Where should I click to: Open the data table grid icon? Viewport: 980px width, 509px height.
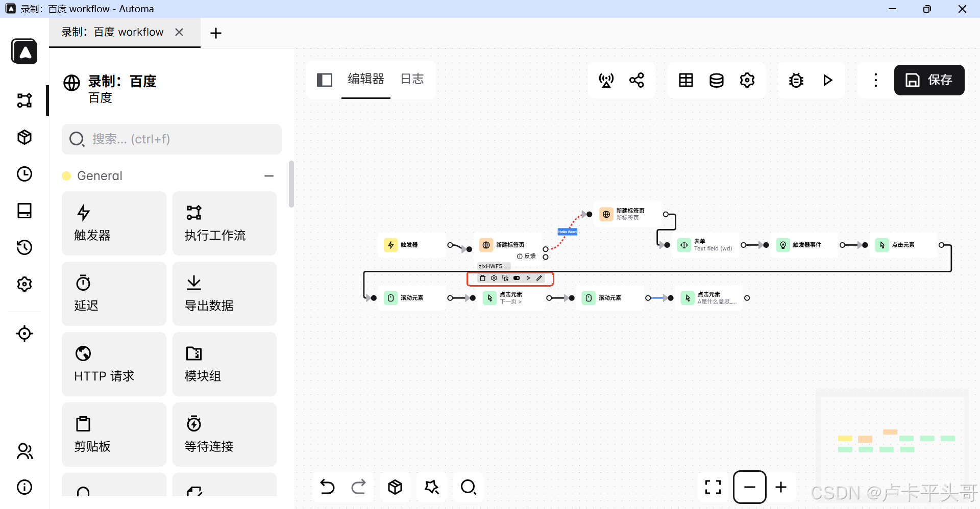pos(686,80)
